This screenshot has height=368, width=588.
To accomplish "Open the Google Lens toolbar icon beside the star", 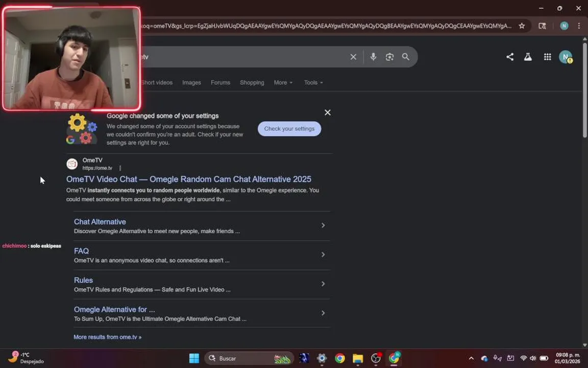I will point(542,26).
